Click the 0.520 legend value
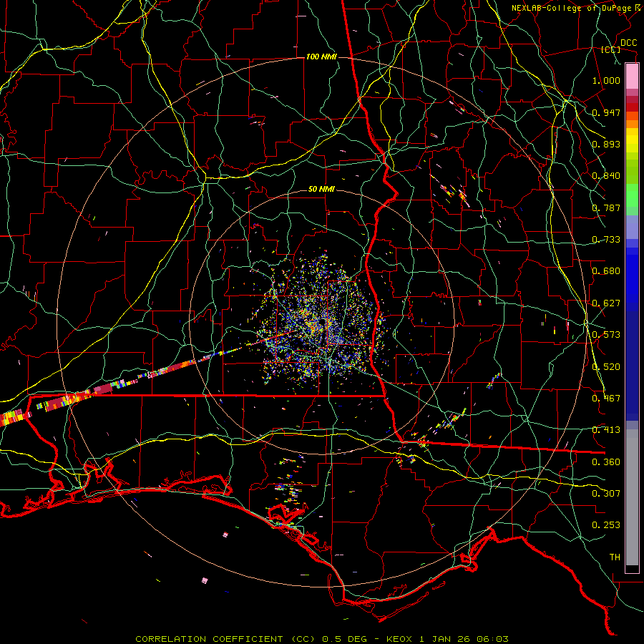The width and height of the screenshot is (644, 644). pos(606,367)
